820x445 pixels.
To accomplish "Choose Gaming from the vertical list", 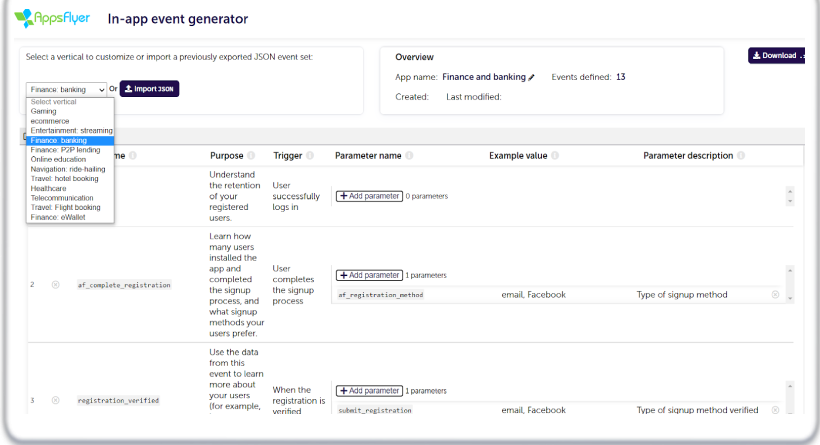I will point(70,111).
